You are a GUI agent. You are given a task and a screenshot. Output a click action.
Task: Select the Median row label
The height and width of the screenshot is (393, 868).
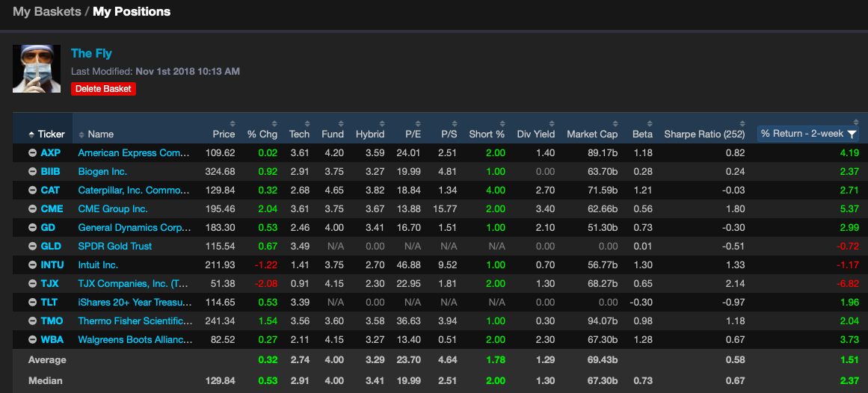pyautogui.click(x=46, y=381)
